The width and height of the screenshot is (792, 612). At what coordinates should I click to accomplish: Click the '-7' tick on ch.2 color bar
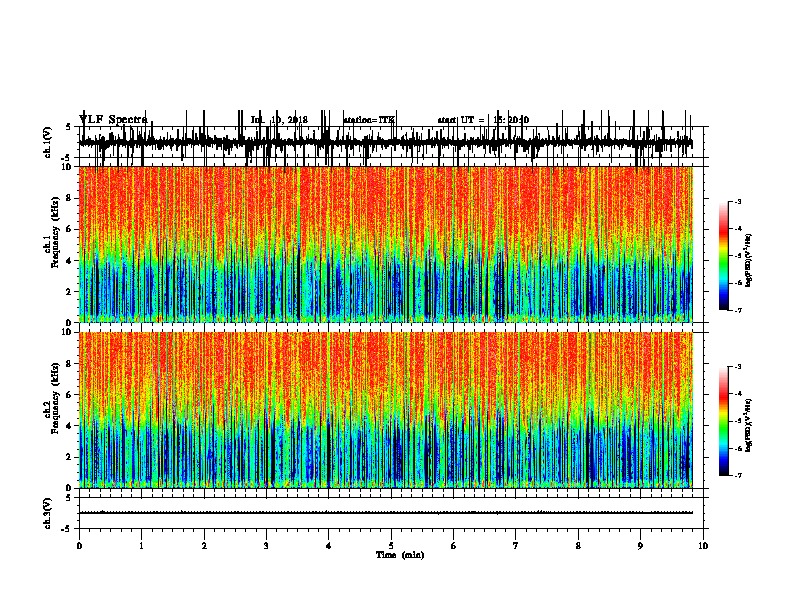[x=738, y=475]
